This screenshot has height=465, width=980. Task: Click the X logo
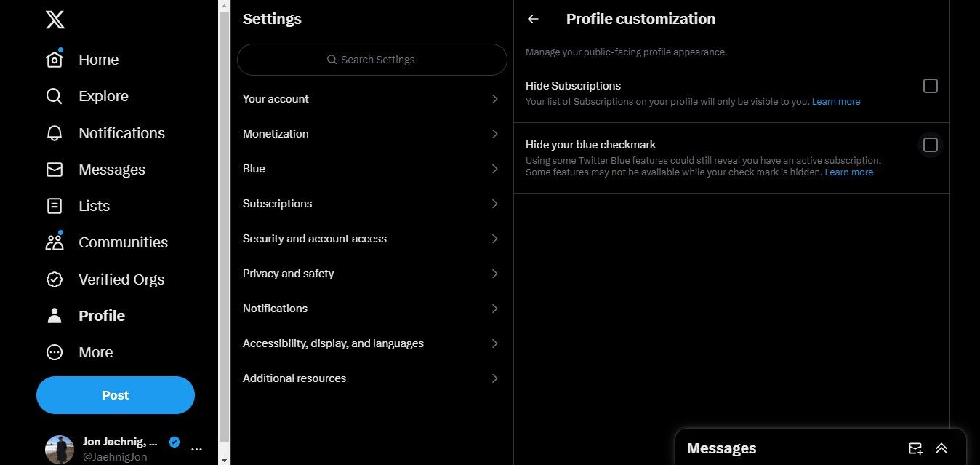[55, 20]
